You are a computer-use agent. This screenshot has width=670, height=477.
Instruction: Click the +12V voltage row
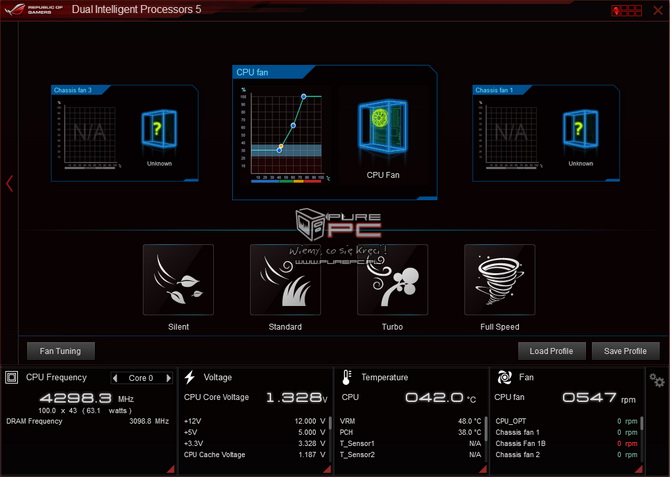coord(255,421)
